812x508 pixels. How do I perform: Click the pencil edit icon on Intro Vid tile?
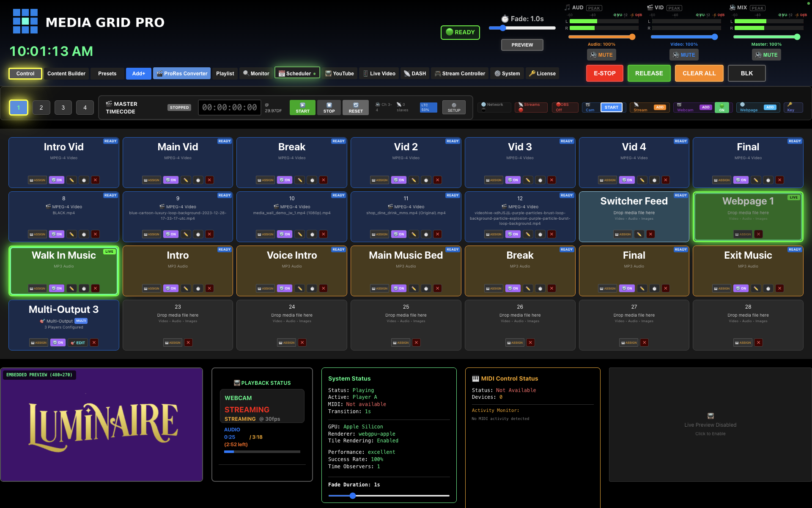tap(71, 180)
